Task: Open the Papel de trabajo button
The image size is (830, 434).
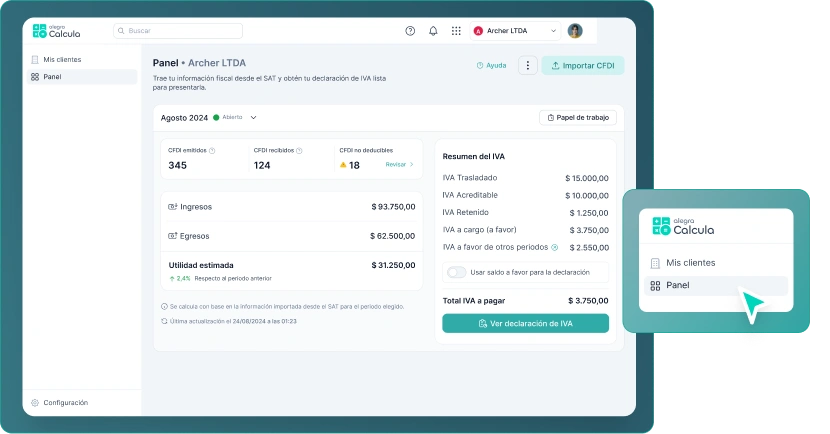Action: click(x=578, y=118)
